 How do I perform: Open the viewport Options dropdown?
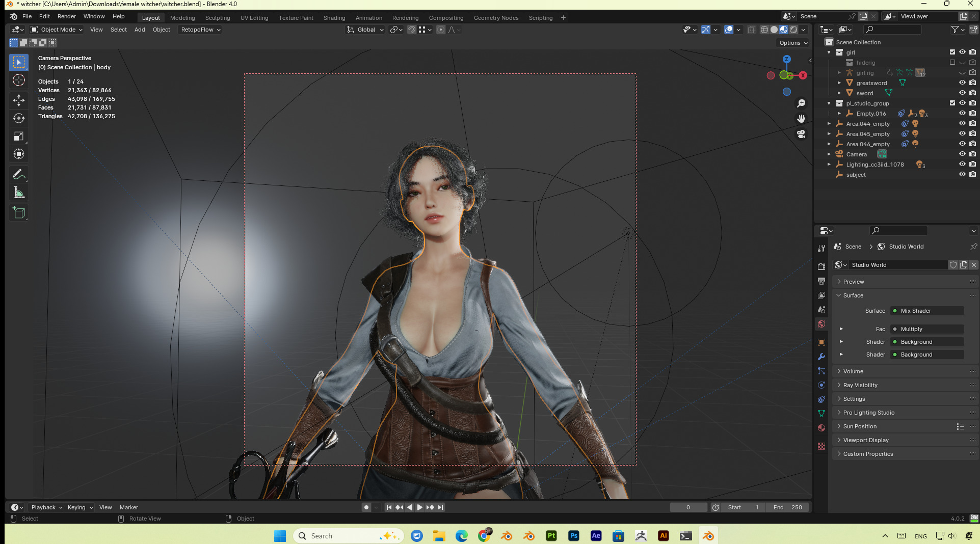[x=793, y=43]
